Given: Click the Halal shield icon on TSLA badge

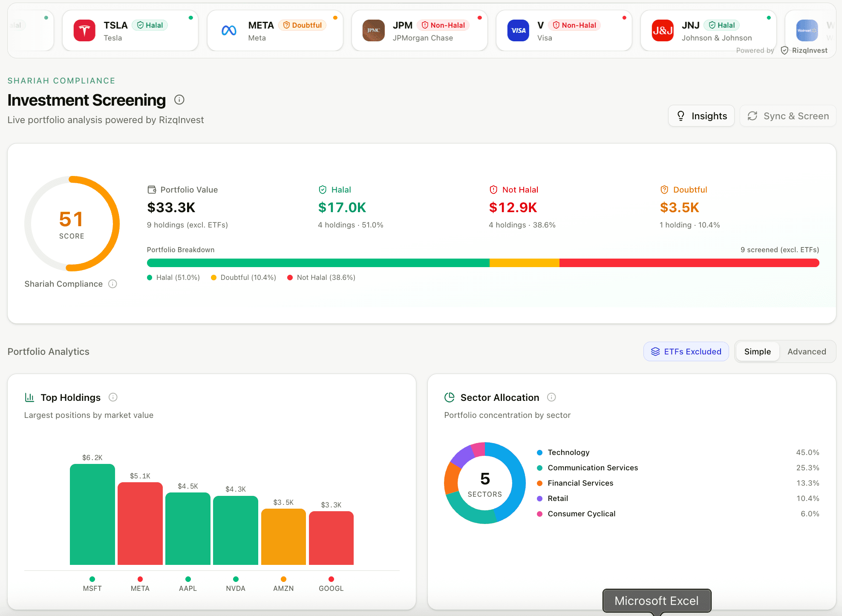Looking at the screenshot, I should (141, 25).
